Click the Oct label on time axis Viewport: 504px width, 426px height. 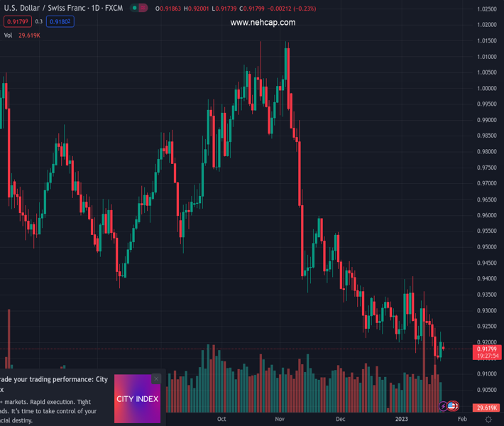[221, 419]
